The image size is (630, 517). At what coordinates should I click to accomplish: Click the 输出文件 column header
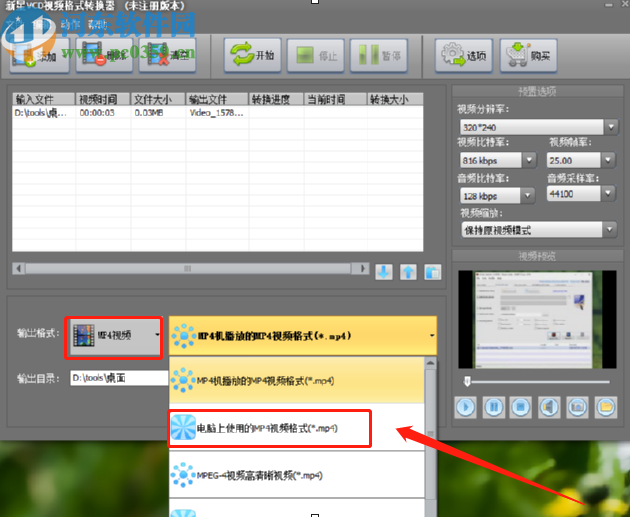coord(217,99)
